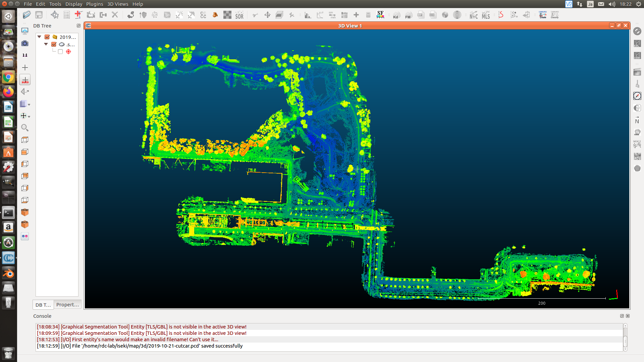Toggle the point cloud entity checkbox
Screen dimensions: 644x362
[x=54, y=44]
